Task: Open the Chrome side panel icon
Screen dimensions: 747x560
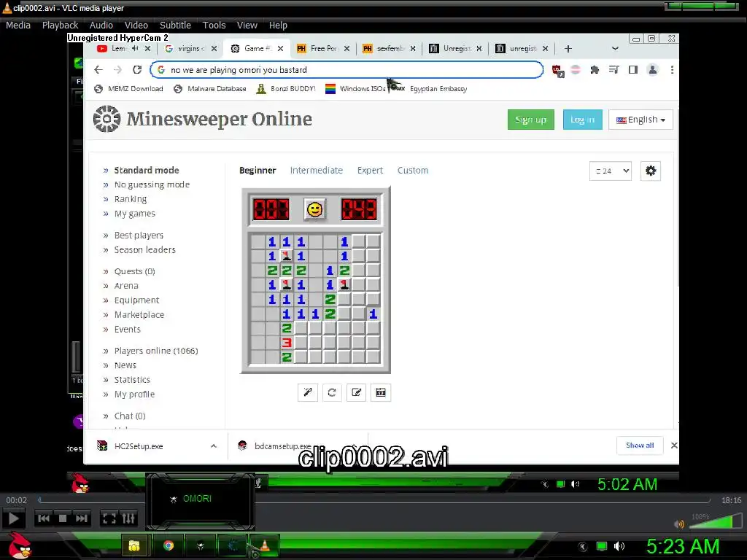Action: pyautogui.click(x=633, y=69)
